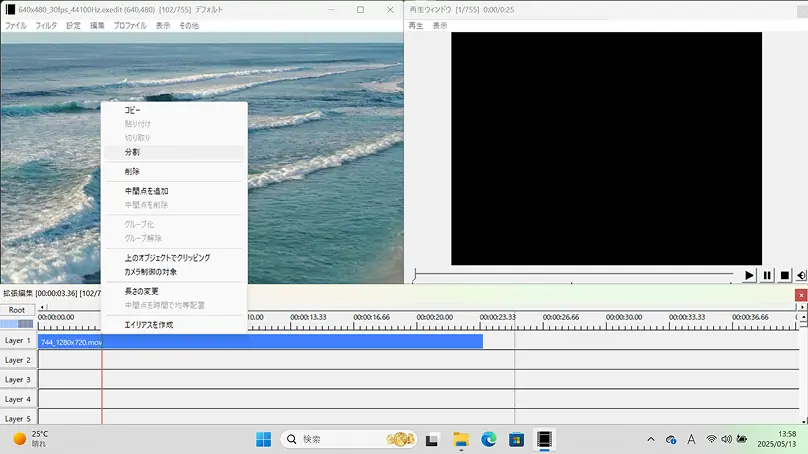Screen dimensions: 808x454
Task: Click the battery tray icon
Action: [x=742, y=439]
